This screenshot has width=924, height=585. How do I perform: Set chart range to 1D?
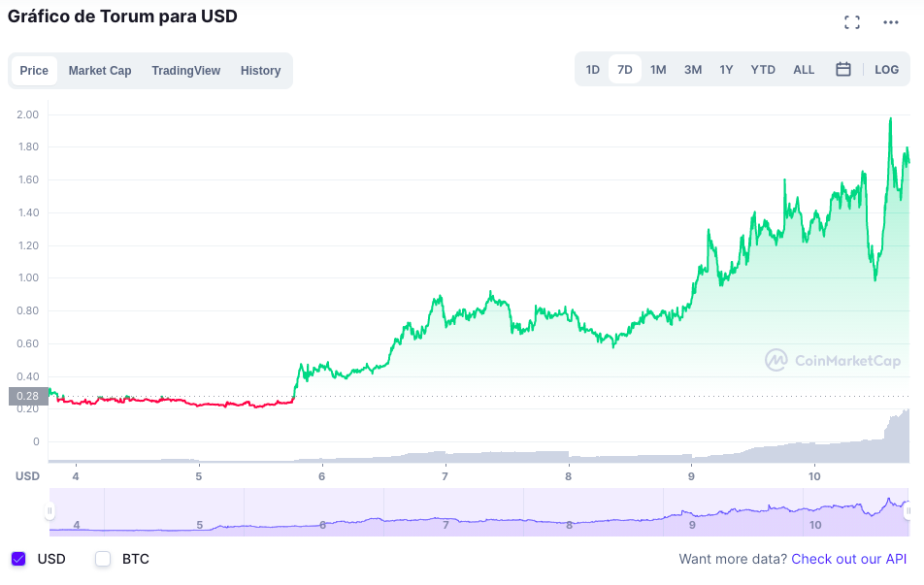pos(593,70)
